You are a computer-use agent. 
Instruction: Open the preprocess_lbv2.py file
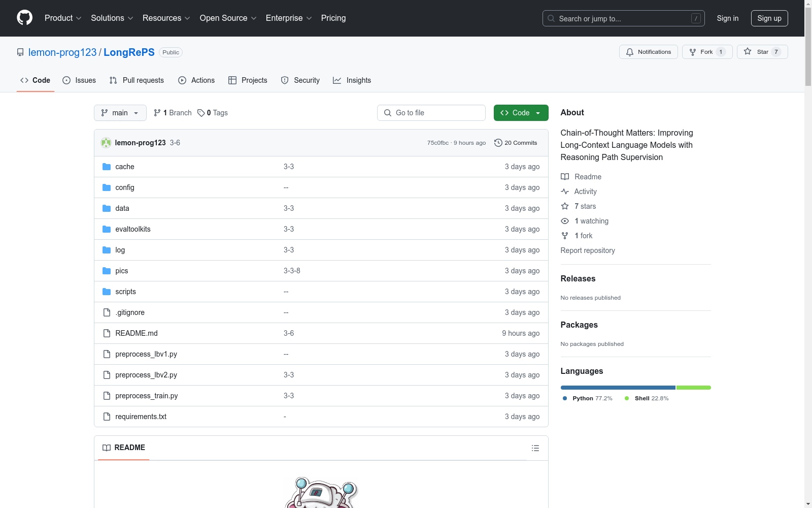(146, 375)
